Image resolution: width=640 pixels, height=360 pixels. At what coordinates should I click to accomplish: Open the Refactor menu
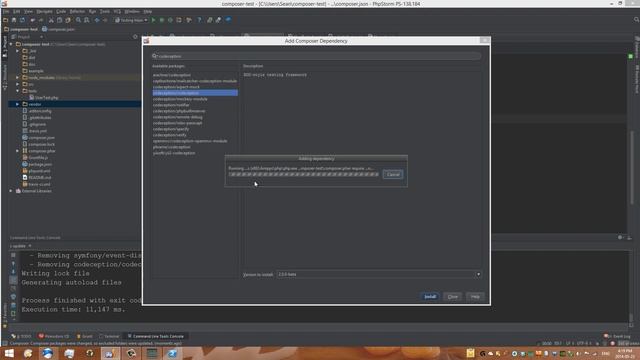coord(77,11)
